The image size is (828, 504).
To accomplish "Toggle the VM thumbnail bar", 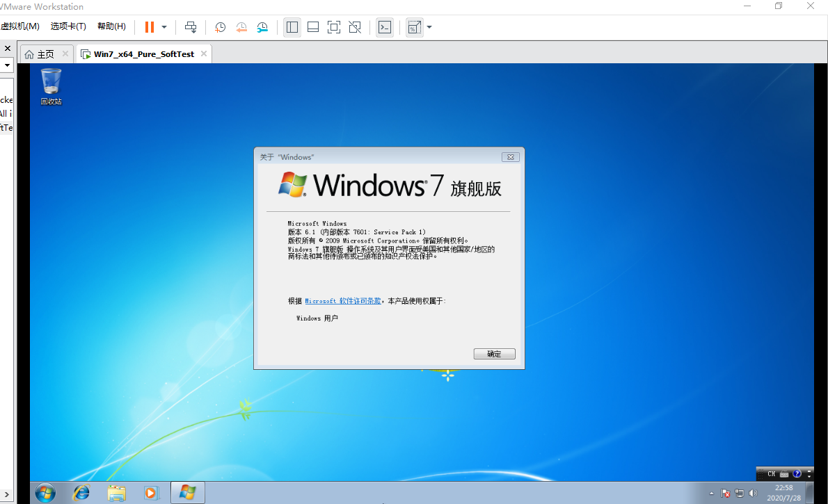I will click(312, 27).
